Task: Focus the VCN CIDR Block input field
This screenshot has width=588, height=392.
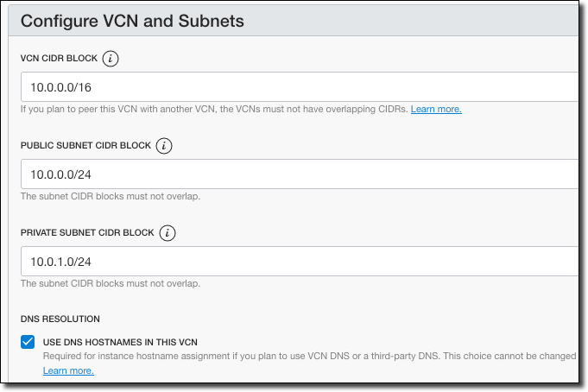Action: pos(294,87)
